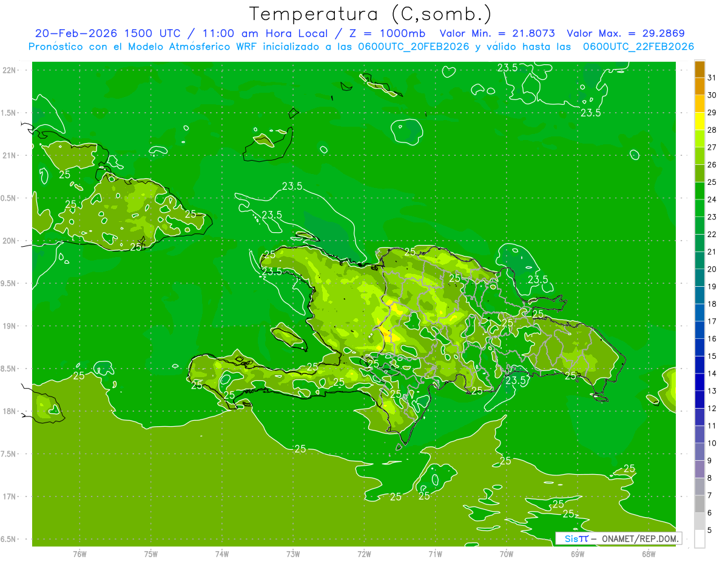Click the colorbar scale number '12'

coord(712,409)
